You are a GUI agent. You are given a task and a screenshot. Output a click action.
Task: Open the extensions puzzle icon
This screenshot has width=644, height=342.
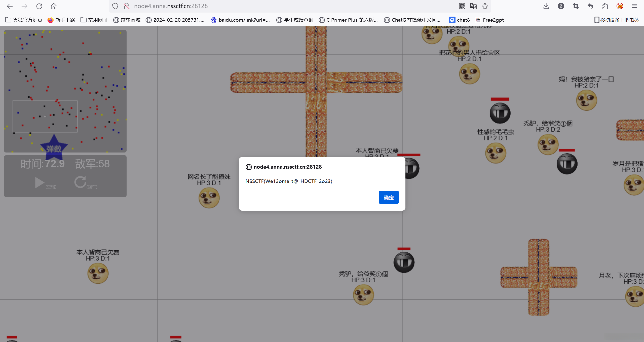click(605, 6)
